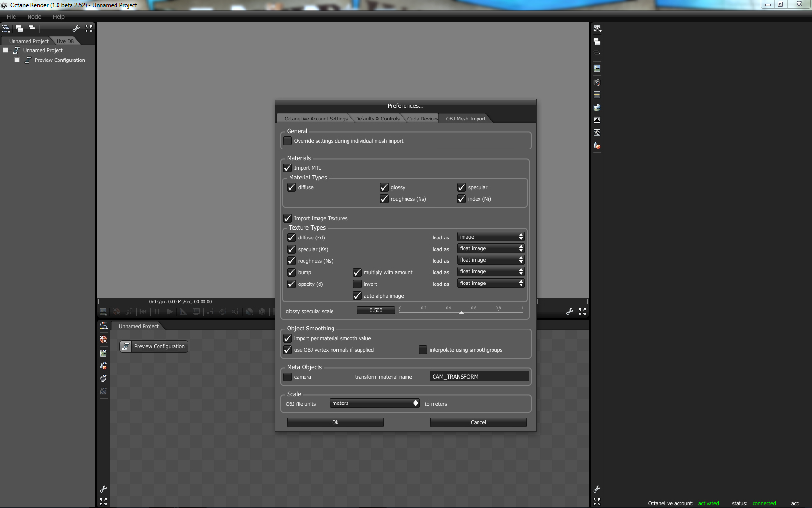Viewport: 812px width, 508px height.
Task: Maximize the outliner panel with arrows icon
Action: 89,29
